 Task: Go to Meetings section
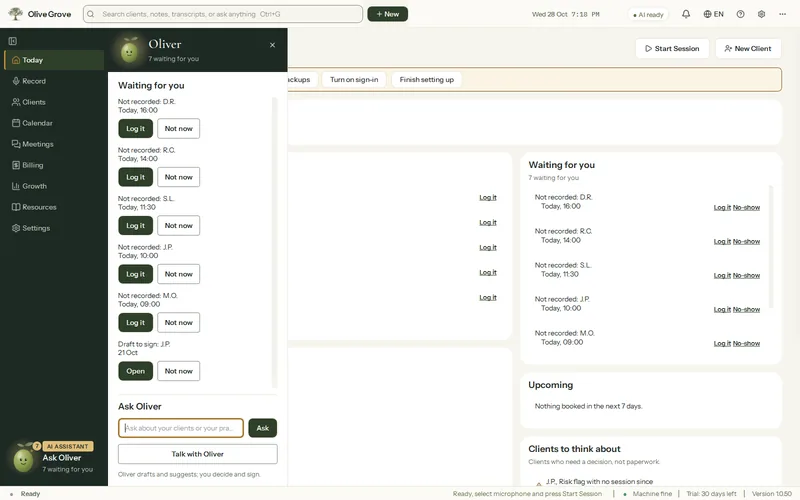(54, 144)
